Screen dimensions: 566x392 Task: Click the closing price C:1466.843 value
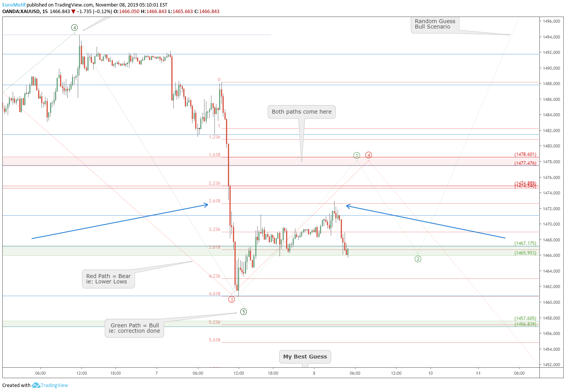207,12
